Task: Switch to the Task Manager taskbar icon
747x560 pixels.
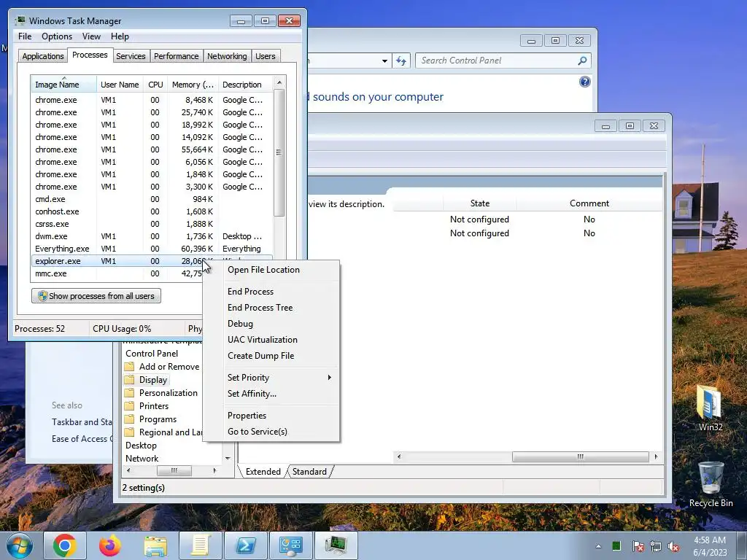Action: [x=336, y=545]
